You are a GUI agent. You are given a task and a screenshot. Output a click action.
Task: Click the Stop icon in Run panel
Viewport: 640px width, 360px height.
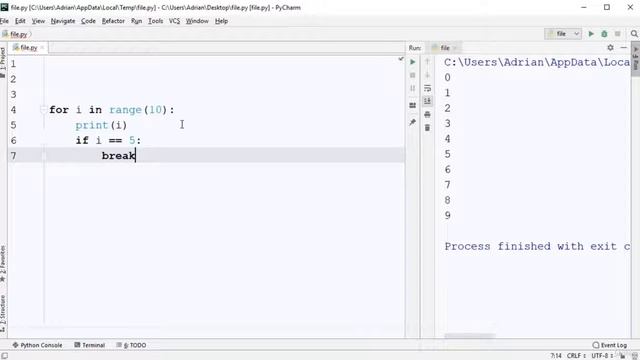413,75
